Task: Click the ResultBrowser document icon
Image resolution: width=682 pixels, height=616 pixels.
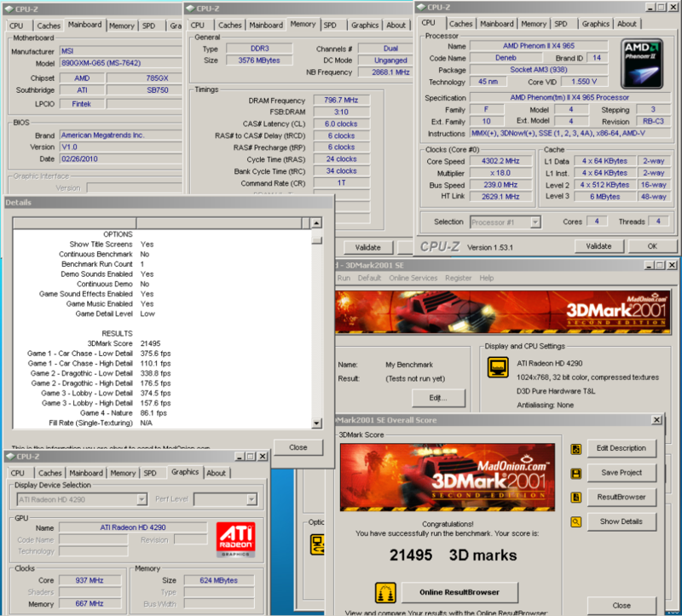Action: tap(576, 498)
